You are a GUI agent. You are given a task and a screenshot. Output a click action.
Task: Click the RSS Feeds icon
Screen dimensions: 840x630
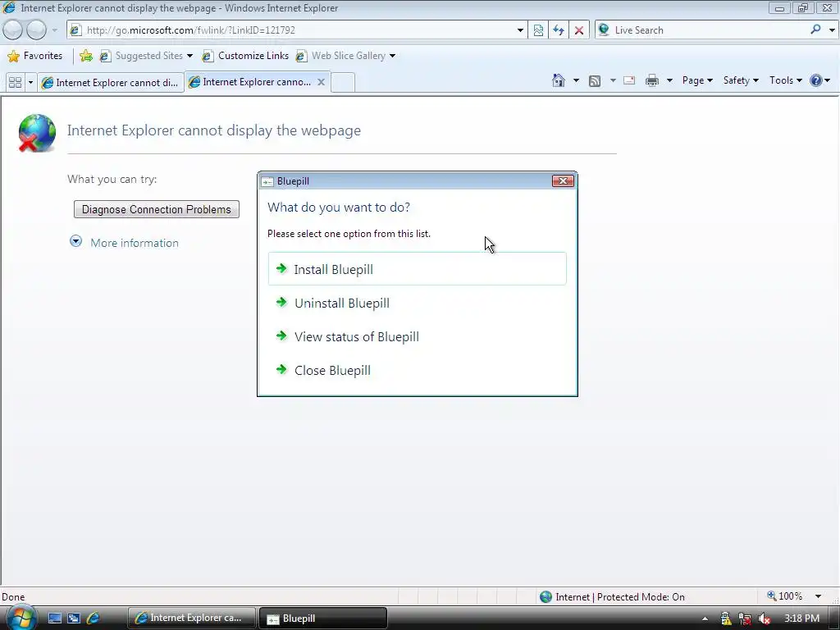pyautogui.click(x=595, y=81)
